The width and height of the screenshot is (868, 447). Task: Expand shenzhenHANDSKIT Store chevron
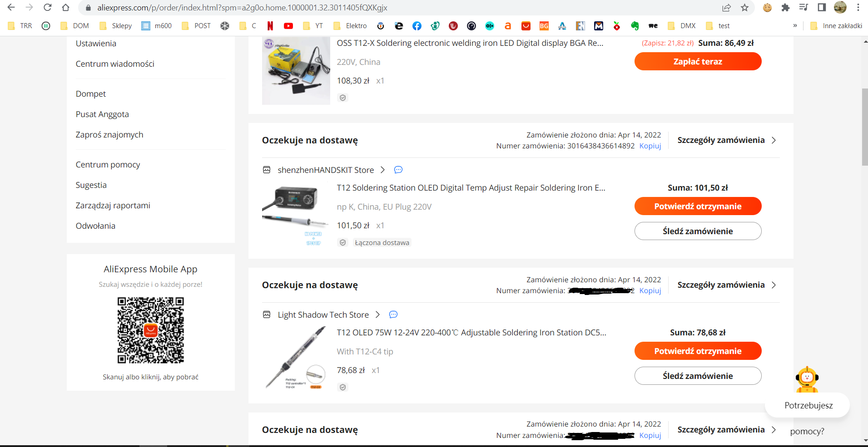(x=382, y=170)
